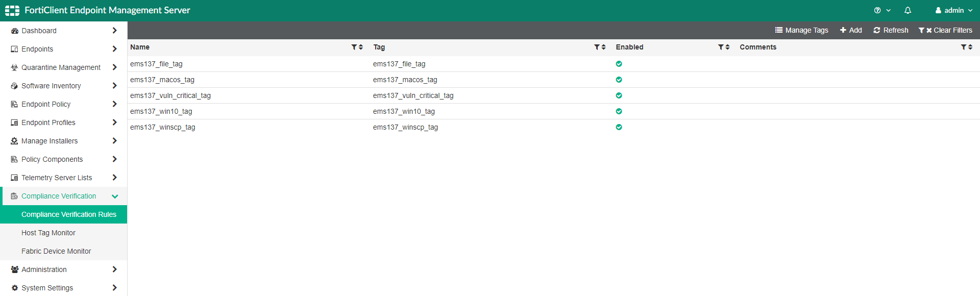The image size is (980, 296).
Task: Open the Dashboard menu item
Action: coord(63,31)
